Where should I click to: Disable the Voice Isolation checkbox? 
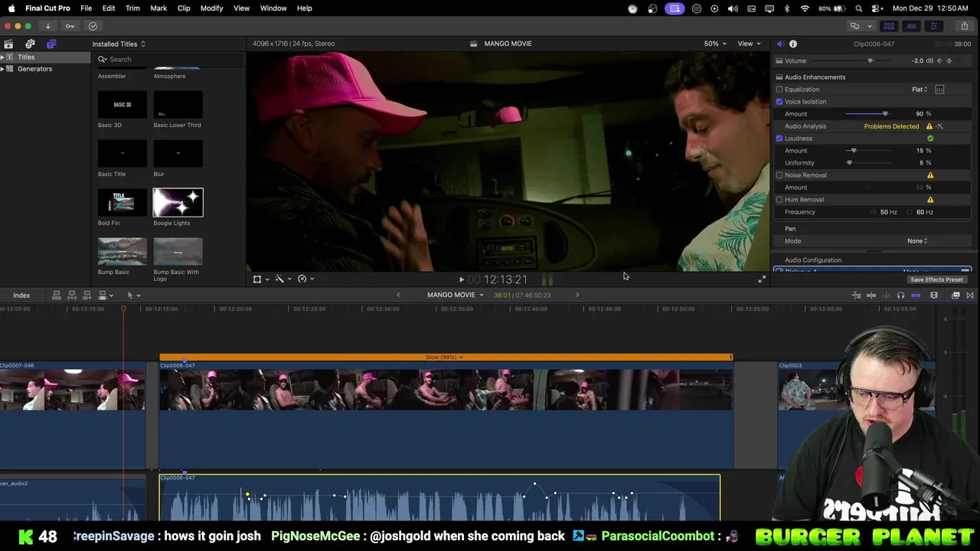coord(779,102)
